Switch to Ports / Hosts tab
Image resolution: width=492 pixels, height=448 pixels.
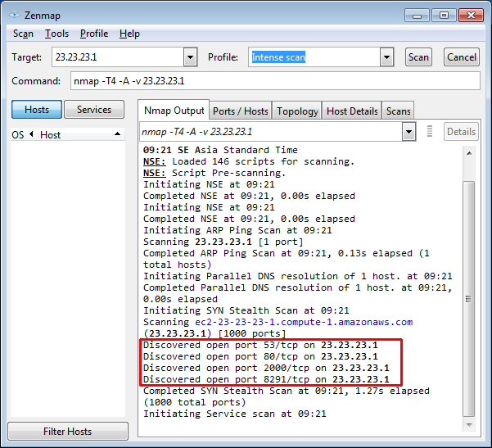click(241, 111)
